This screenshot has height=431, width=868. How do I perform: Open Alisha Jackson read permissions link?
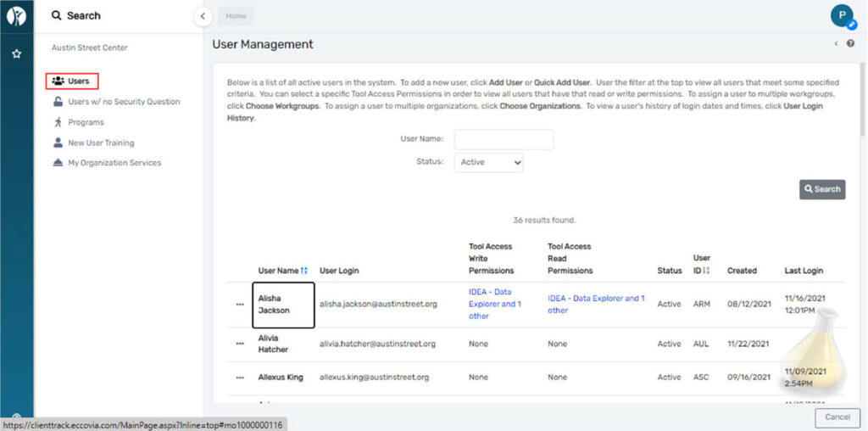[x=596, y=304]
